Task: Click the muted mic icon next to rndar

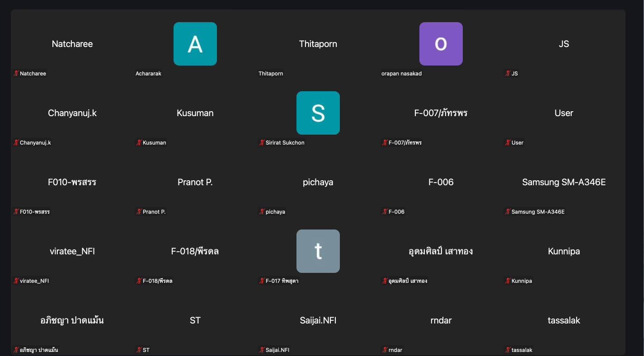Action: click(385, 350)
